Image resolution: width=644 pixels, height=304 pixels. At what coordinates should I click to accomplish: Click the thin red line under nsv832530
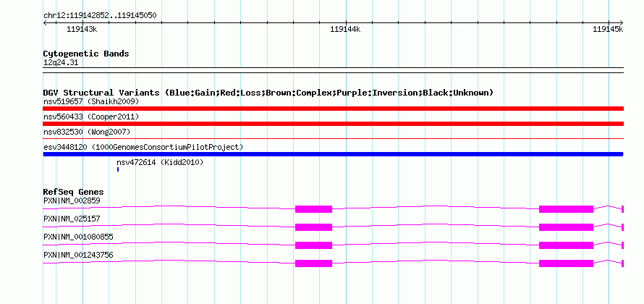[333, 139]
